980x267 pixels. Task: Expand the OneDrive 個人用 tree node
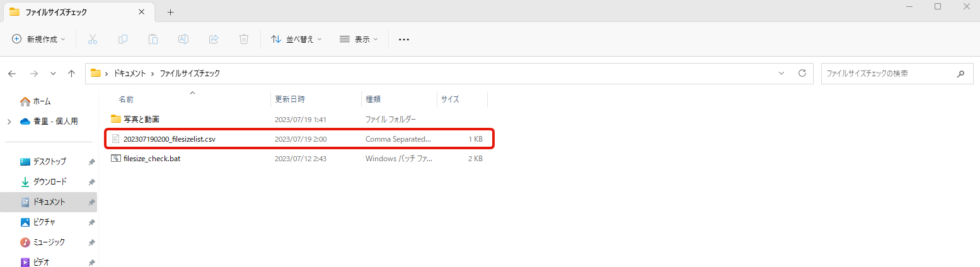pos(9,122)
